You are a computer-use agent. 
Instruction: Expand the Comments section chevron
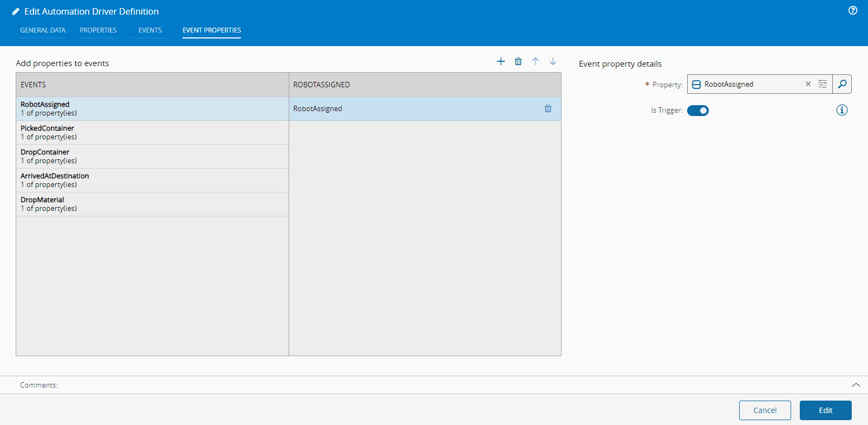(x=856, y=385)
